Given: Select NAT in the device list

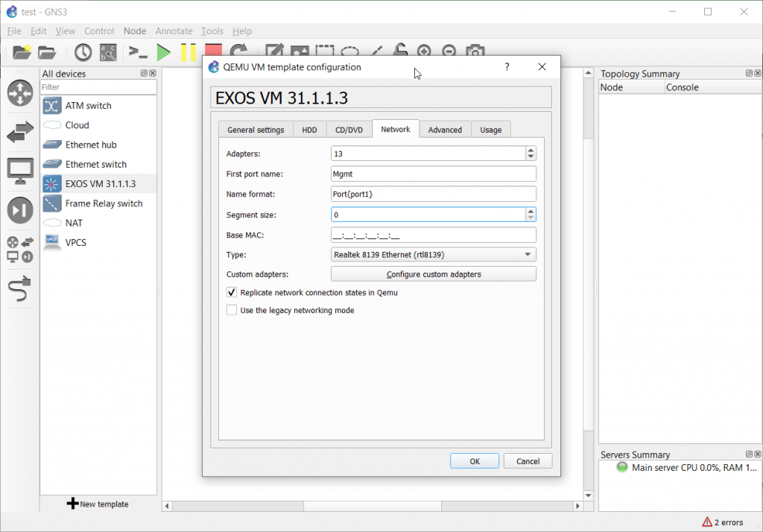Looking at the screenshot, I should point(99,223).
